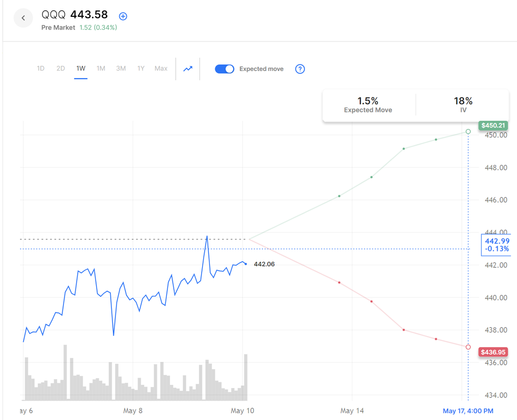Viewport: 517px width, 420px height.
Task: Click the Expected move label text
Action: (261, 69)
